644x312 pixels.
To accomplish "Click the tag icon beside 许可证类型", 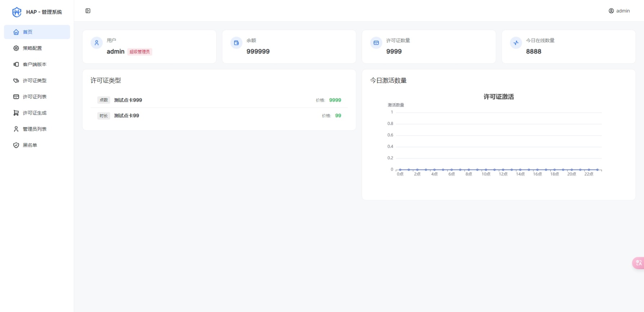I will click(16, 81).
